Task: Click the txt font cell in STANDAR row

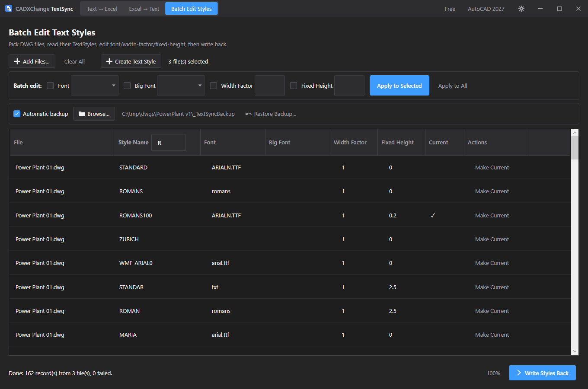Action: click(x=215, y=287)
